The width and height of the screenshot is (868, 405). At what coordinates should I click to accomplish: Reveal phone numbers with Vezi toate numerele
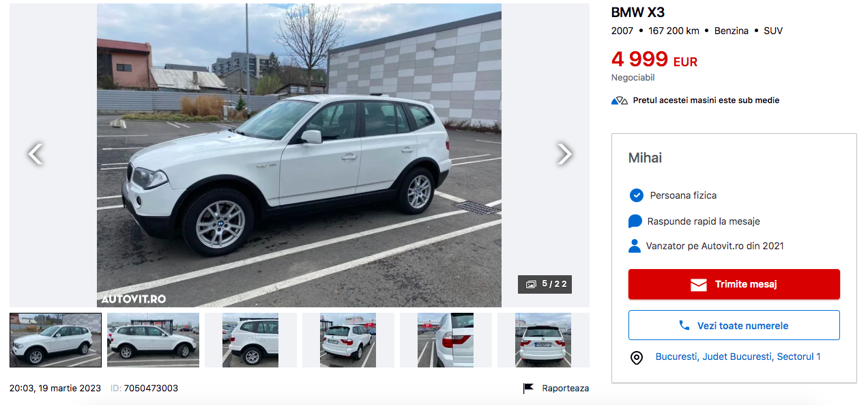(x=734, y=325)
